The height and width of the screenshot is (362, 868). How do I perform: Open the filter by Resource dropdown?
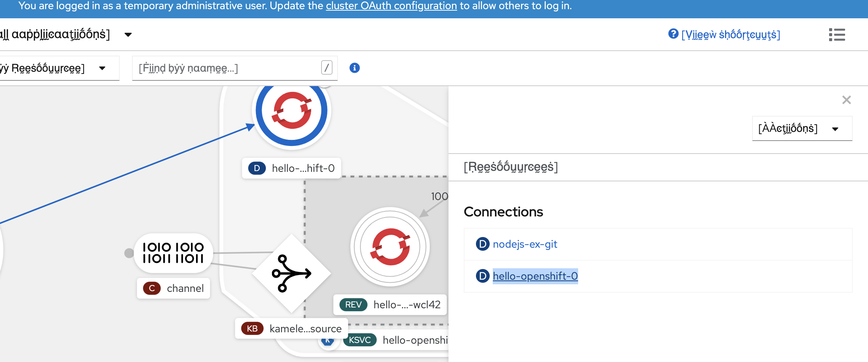(59, 68)
